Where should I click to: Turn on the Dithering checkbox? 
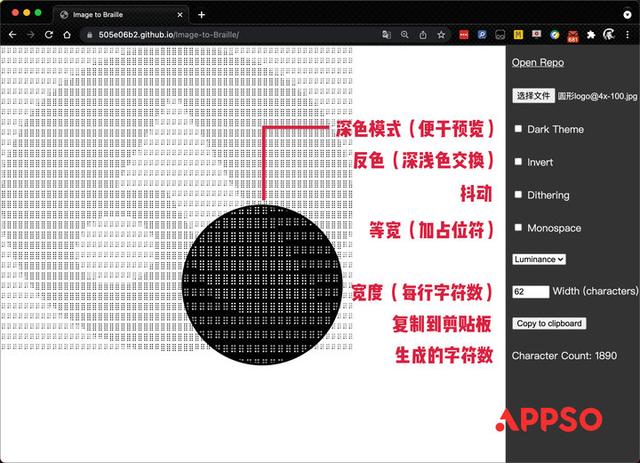[518, 195]
